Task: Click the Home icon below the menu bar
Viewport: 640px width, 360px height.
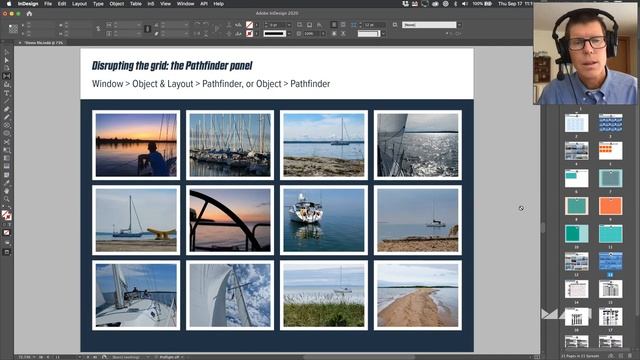Action: (x=29, y=13)
